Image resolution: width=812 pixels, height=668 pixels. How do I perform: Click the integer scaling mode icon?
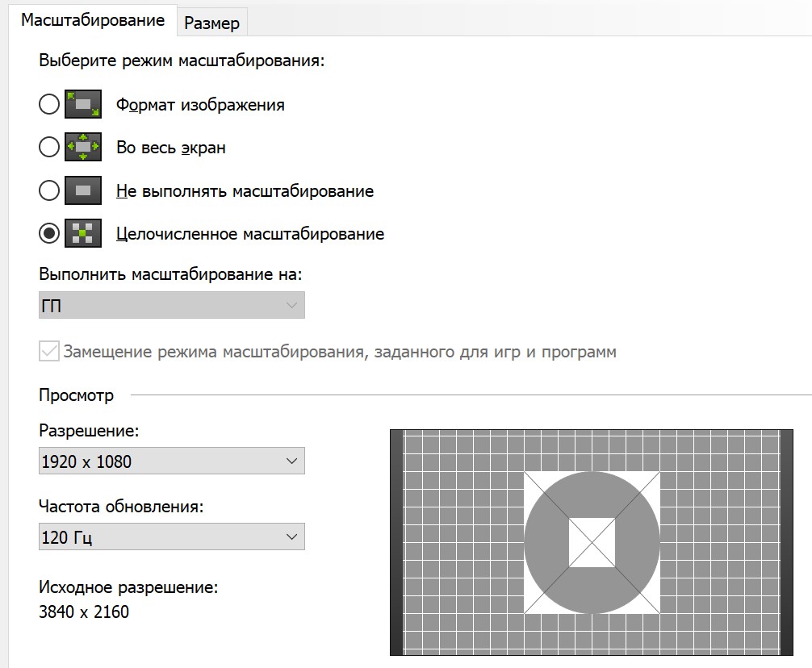82,234
